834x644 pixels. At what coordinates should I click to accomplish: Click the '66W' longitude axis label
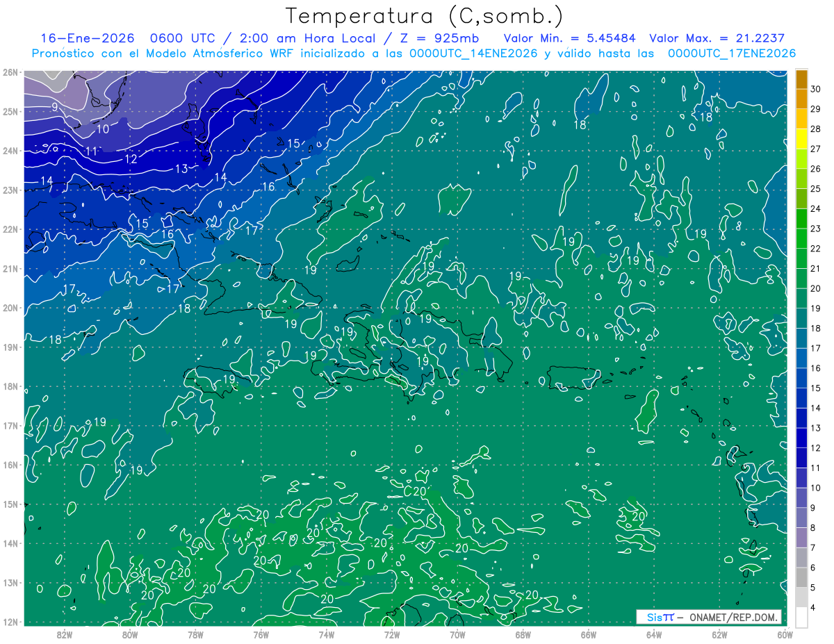(x=588, y=634)
